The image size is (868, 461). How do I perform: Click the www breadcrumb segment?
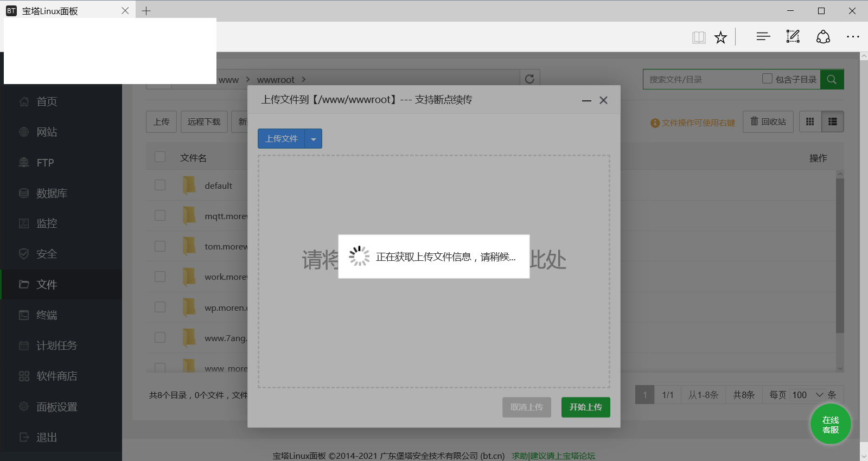coord(228,80)
